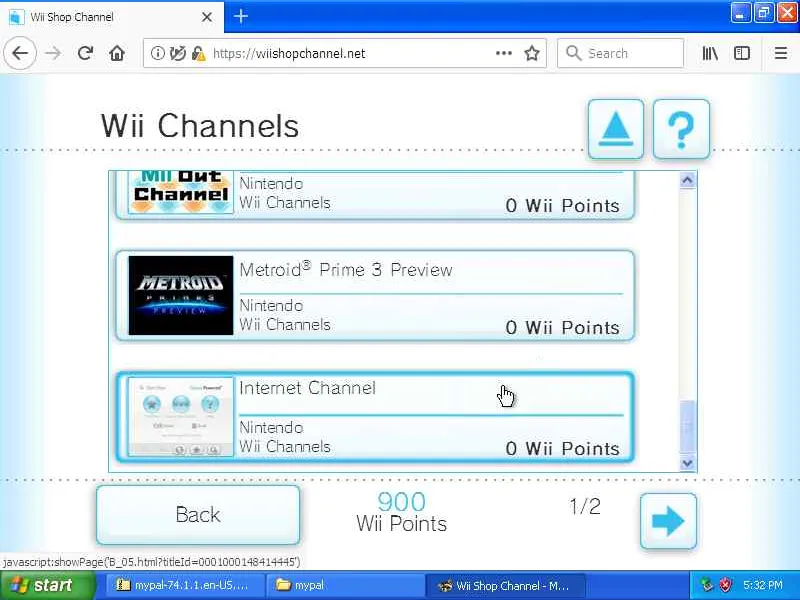800x600 pixels.
Task: Click the channel list scrollbar thumb
Action: [x=687, y=427]
